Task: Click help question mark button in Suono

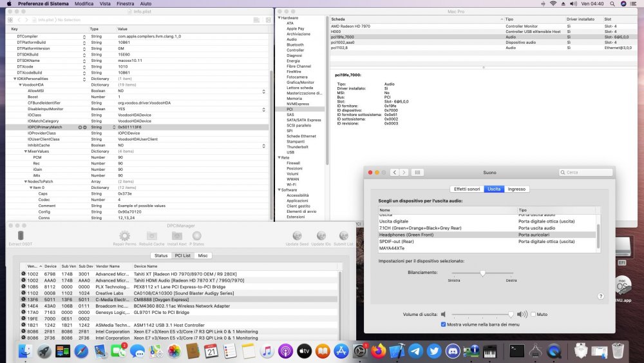Action: (x=600, y=296)
